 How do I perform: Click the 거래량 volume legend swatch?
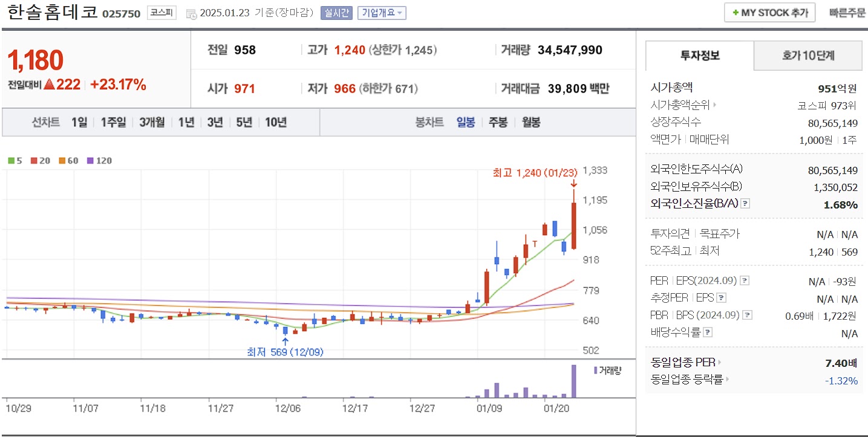point(596,370)
